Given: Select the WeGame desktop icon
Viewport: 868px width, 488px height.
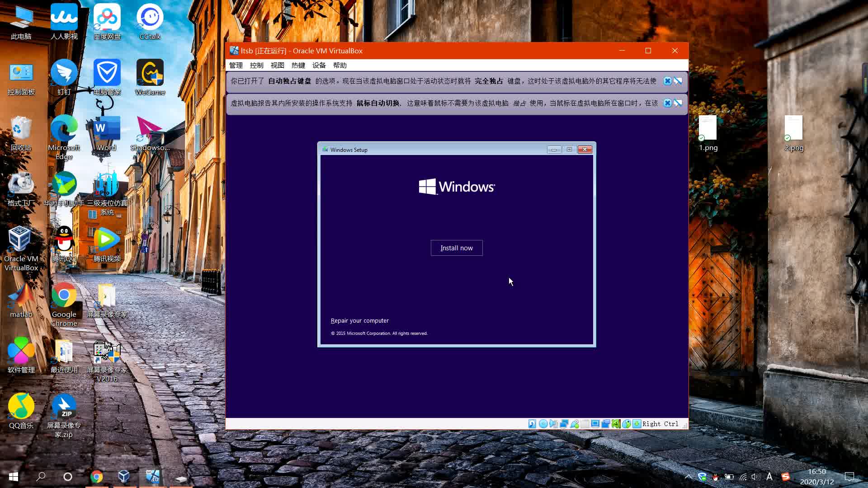Looking at the screenshot, I should [x=150, y=78].
